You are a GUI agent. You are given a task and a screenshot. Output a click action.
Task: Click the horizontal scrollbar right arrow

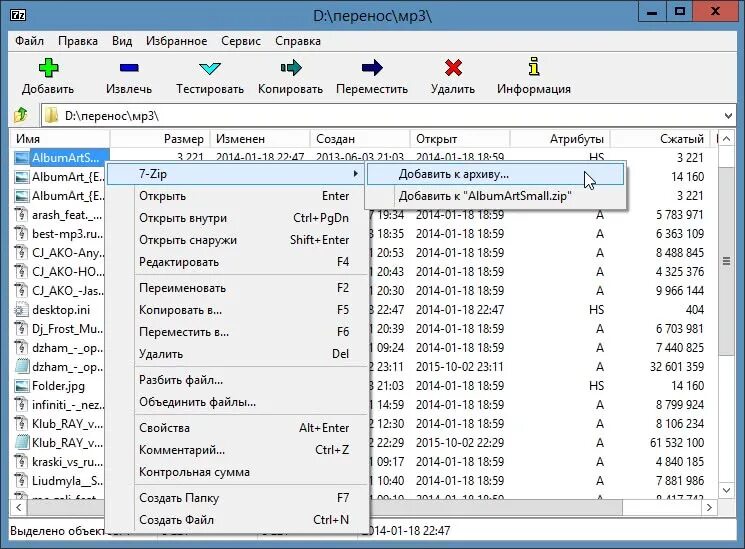coord(709,508)
